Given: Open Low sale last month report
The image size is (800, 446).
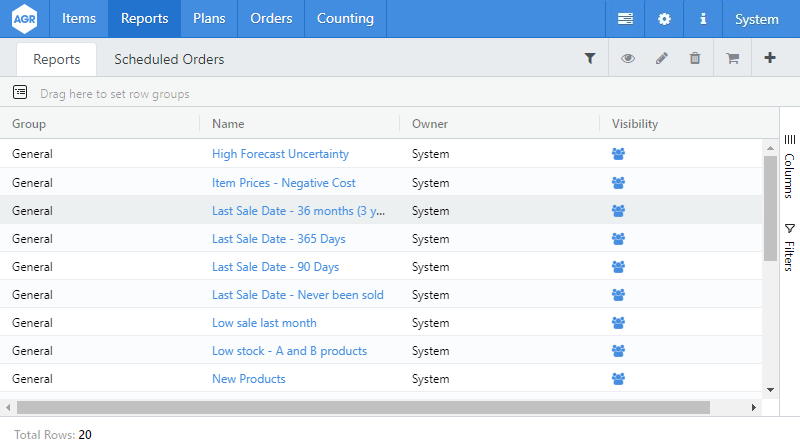Looking at the screenshot, I should click(264, 323).
